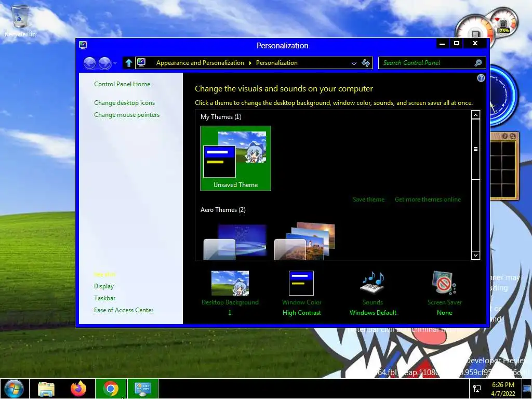Focus the Search Control Panel box

(x=432, y=63)
